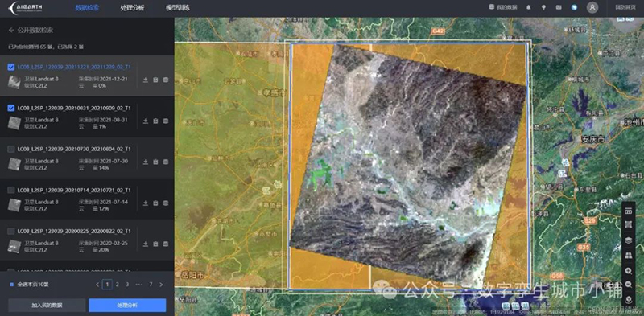Uncheck the LC08 20211221 scene checkbox
The width and height of the screenshot is (644, 316).
[x=11, y=67]
